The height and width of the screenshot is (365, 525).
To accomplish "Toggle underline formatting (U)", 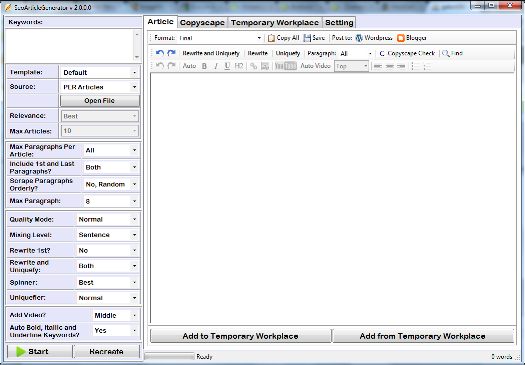I will coord(227,66).
